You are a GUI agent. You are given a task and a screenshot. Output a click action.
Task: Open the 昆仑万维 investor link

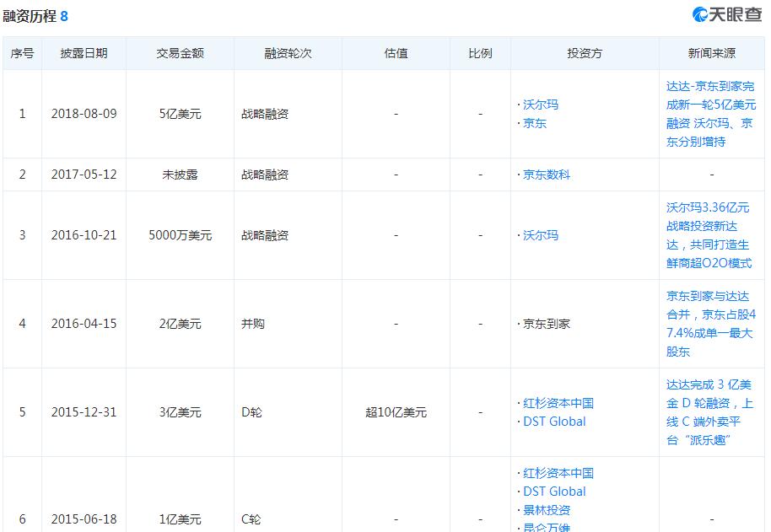[x=545, y=528]
